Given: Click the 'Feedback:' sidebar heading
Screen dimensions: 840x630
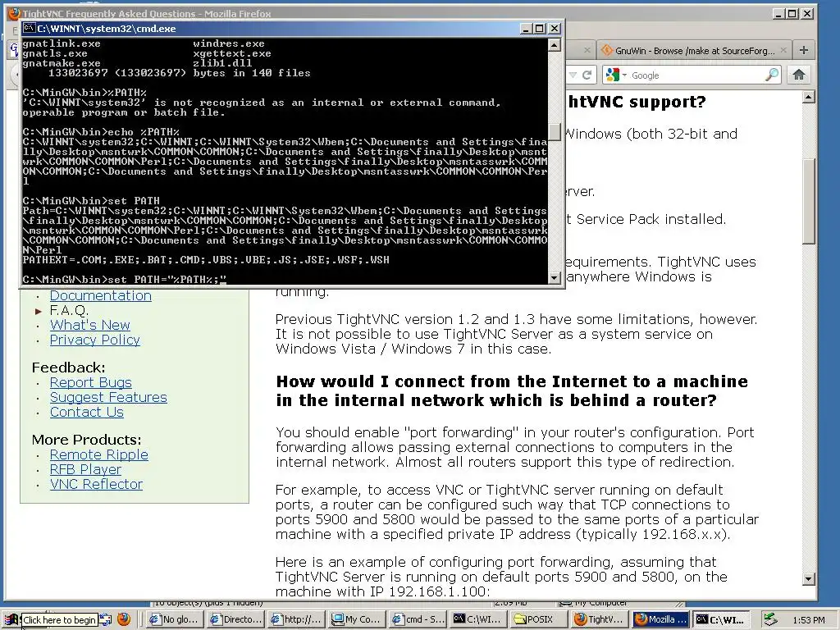Looking at the screenshot, I should [x=69, y=367].
